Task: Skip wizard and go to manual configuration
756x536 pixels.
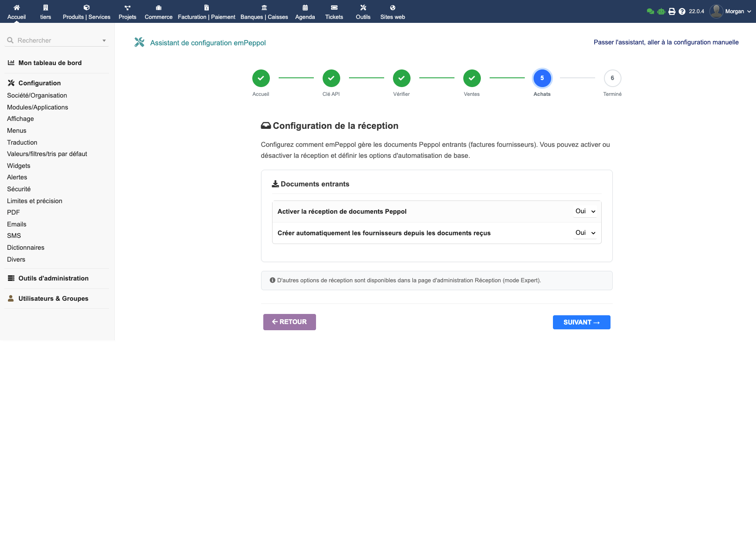Action: pos(666,42)
